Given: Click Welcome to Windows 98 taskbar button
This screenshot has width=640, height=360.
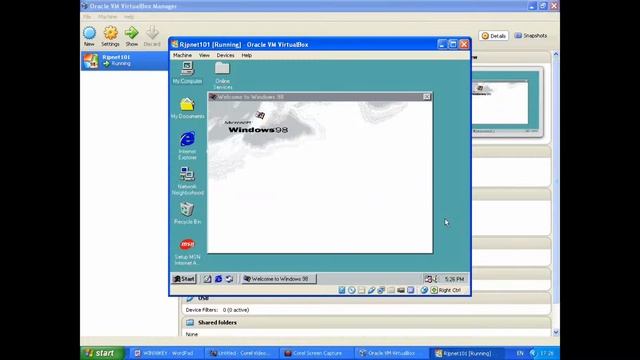Looking at the screenshot, I should (x=278, y=279).
